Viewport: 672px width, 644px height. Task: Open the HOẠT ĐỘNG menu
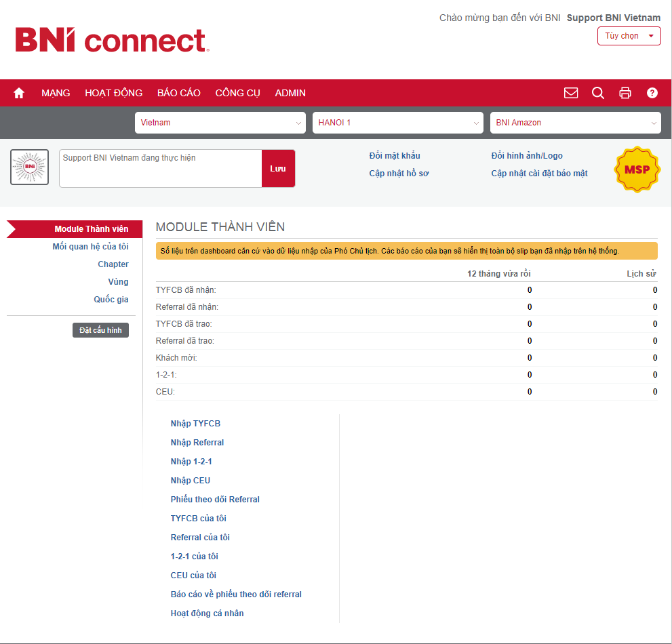pos(113,93)
